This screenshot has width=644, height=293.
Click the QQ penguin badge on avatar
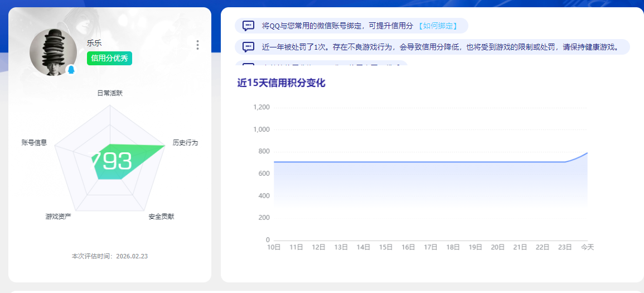71,69
